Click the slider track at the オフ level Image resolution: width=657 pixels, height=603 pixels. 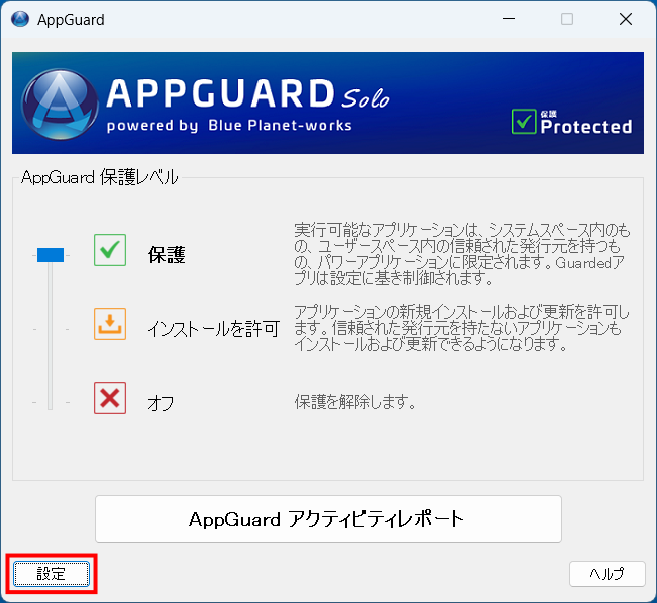point(50,402)
